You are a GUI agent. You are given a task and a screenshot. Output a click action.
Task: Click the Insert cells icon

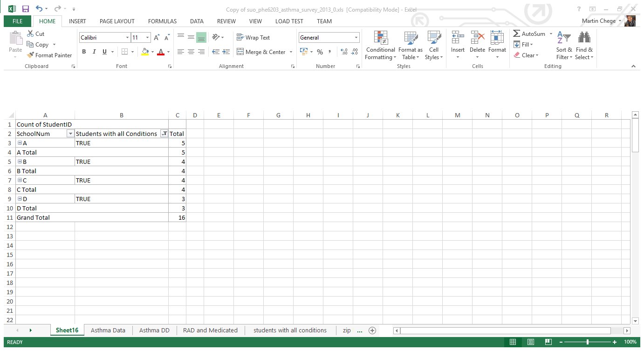(x=458, y=39)
